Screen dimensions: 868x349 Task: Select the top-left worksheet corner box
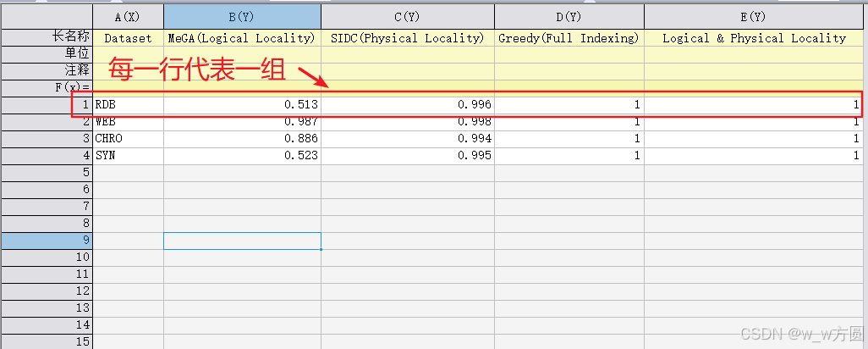click(x=47, y=17)
